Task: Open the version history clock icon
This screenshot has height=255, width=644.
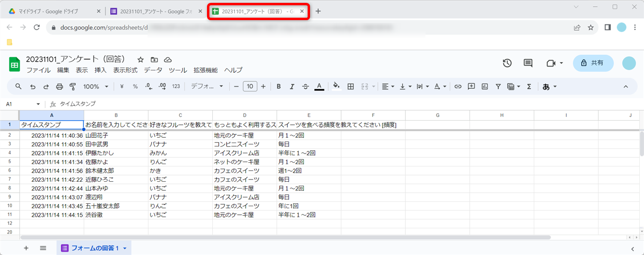Action: (x=507, y=63)
